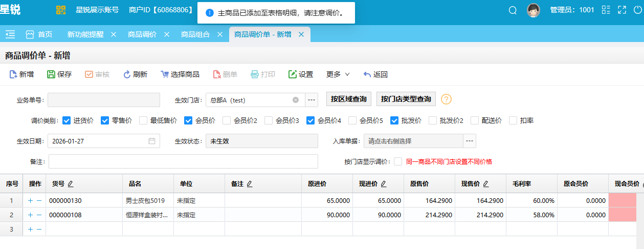Enable the 最低售价 checkbox
644x249 pixels.
(143, 121)
